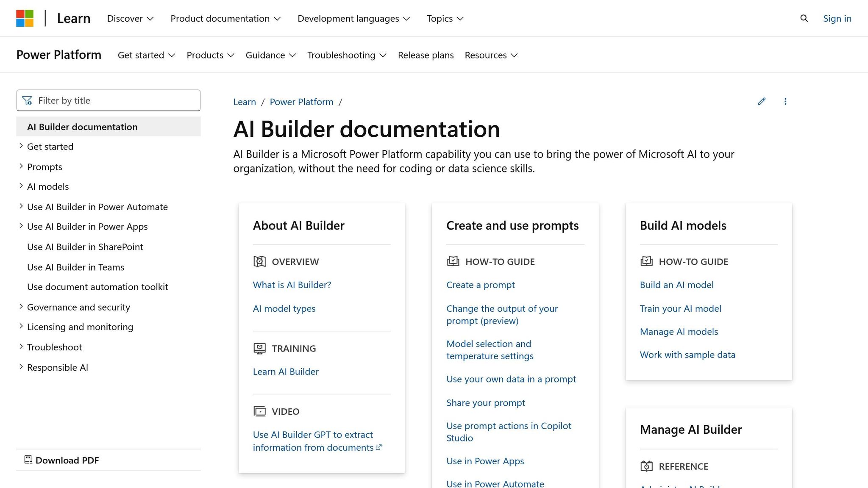Image resolution: width=868 pixels, height=488 pixels.
Task: Click the How-To Guide icon under Build AI models
Action: (646, 261)
